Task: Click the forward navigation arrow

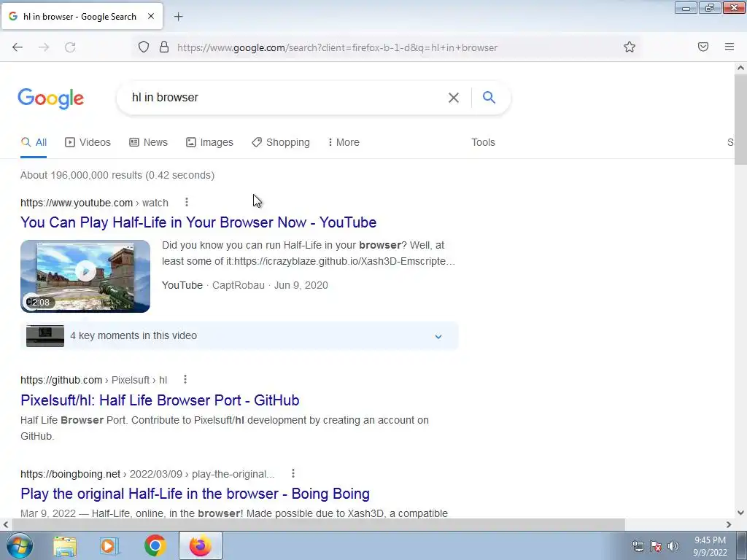Action: [44, 47]
